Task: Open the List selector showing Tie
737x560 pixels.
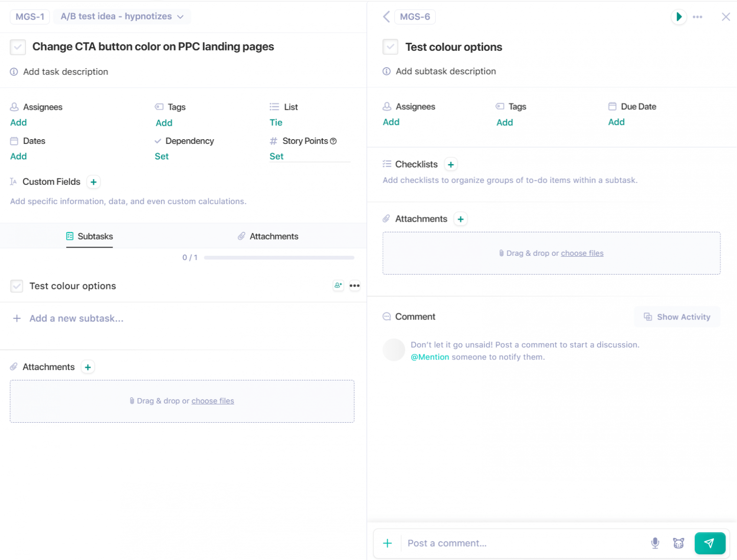Action: pos(276,122)
